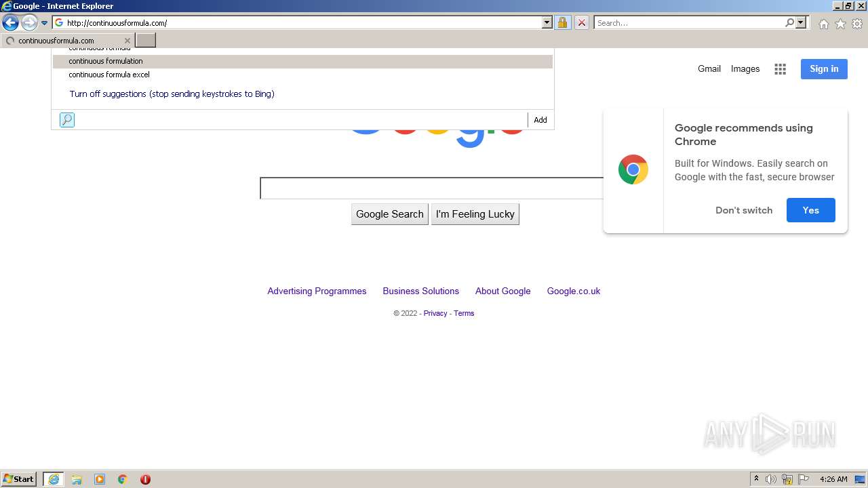Click the Google search text field
The width and height of the screenshot is (868, 488).
[x=431, y=188]
